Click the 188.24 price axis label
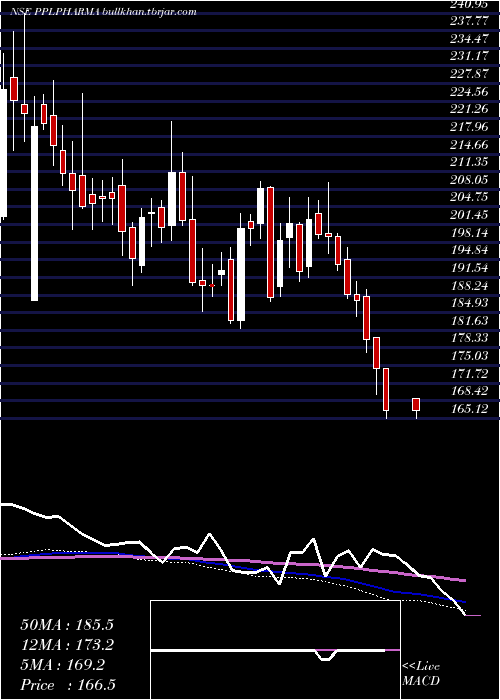The width and height of the screenshot is (500, 700). point(469,286)
